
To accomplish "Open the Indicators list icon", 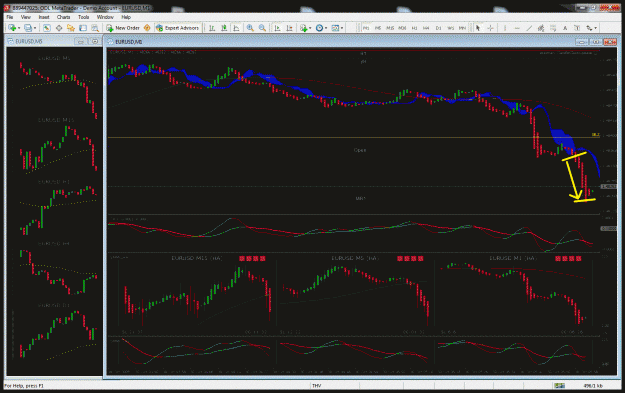I will tap(304, 28).
